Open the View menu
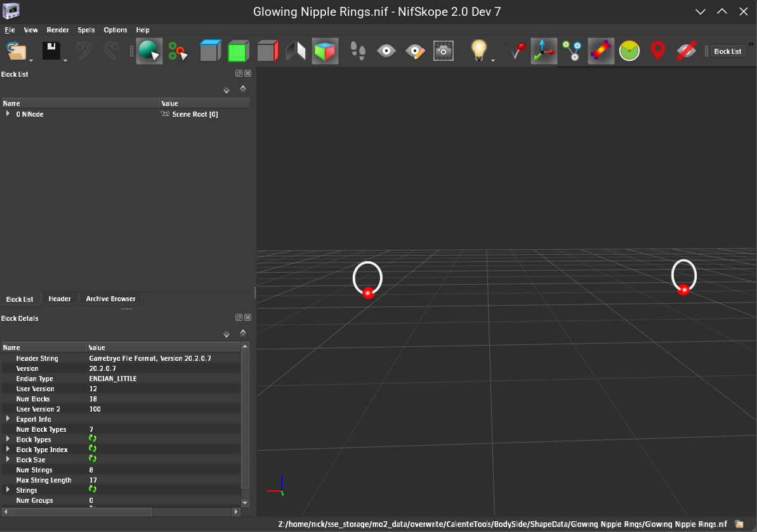 (30, 30)
